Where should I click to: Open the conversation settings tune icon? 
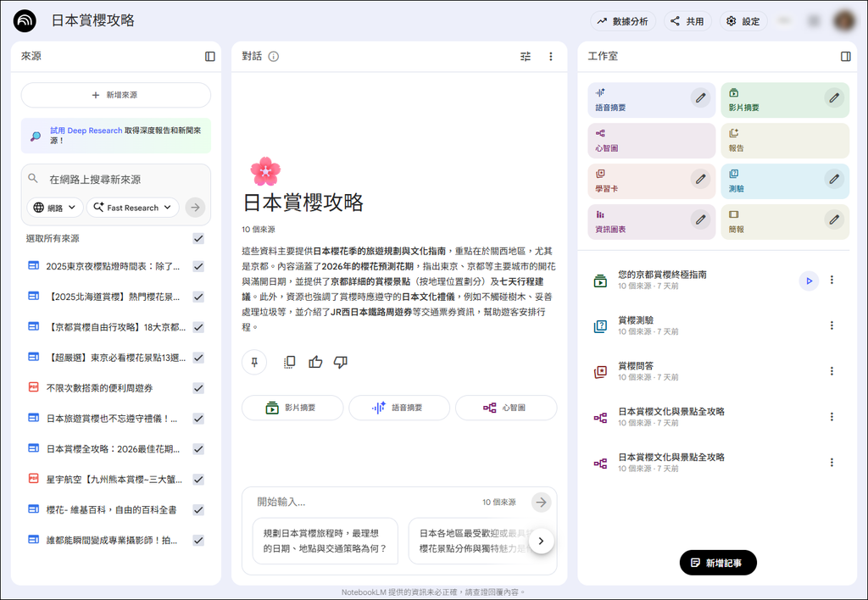pyautogui.click(x=525, y=56)
